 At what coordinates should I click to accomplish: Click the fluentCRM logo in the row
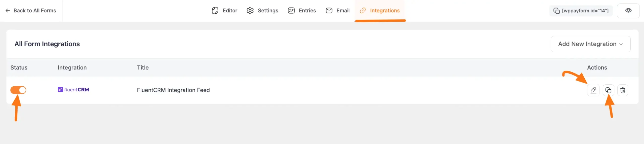point(73,90)
